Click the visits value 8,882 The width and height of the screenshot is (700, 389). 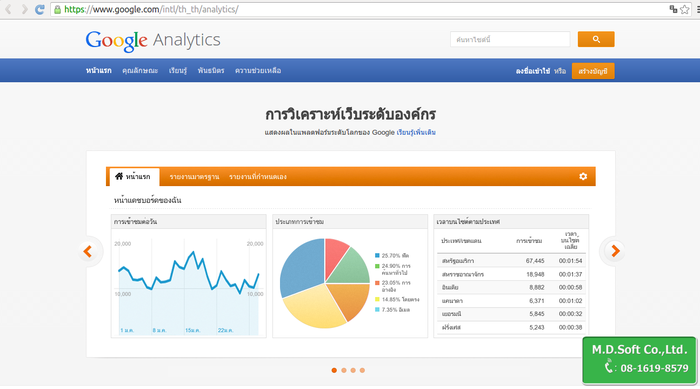point(537,288)
